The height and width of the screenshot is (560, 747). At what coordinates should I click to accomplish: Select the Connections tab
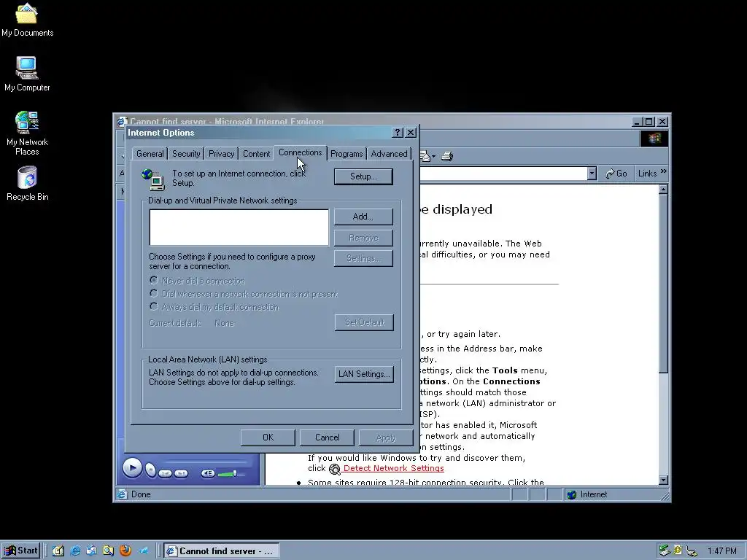(x=300, y=152)
